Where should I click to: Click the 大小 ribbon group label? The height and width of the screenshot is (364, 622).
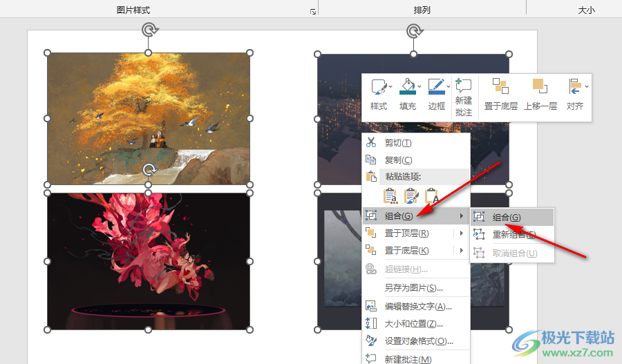586,10
